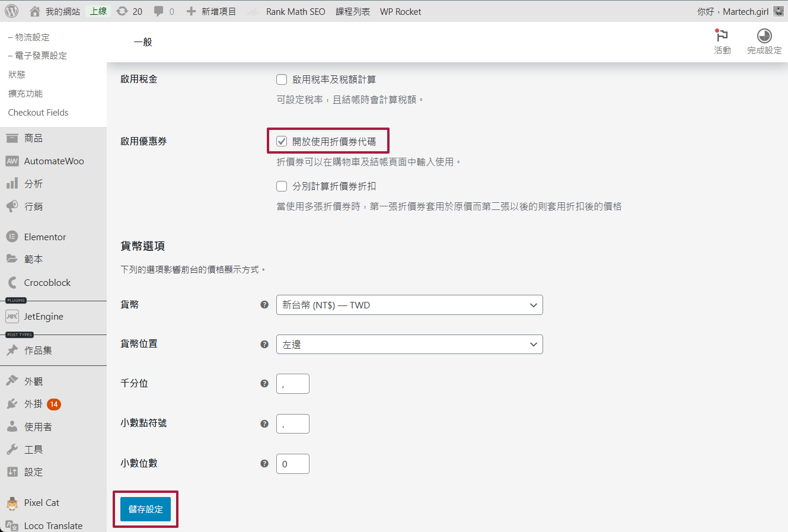Click the WordPress logo icon

pos(11,11)
